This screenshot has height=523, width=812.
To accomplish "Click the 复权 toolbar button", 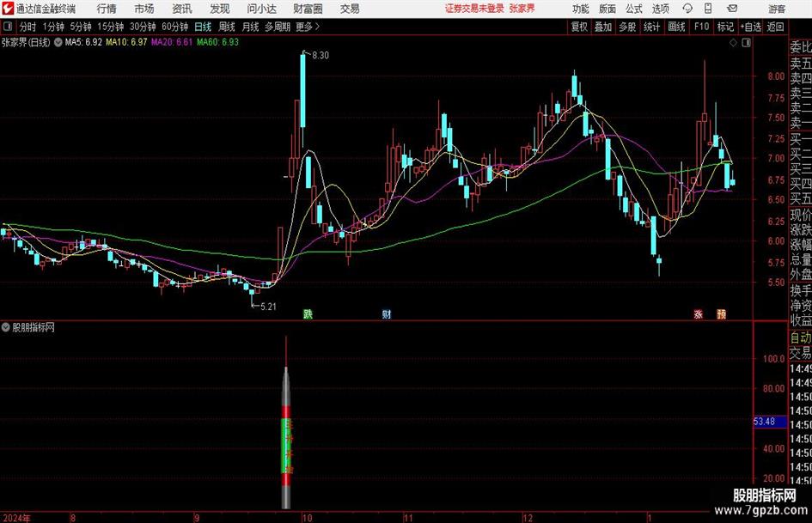I will (579, 27).
